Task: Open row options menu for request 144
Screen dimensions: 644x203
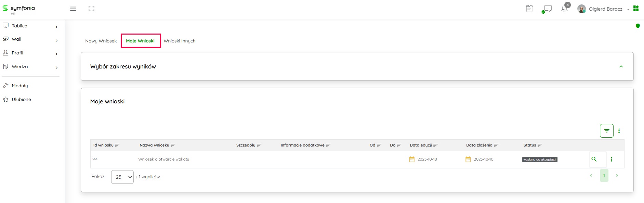Action: [612, 159]
